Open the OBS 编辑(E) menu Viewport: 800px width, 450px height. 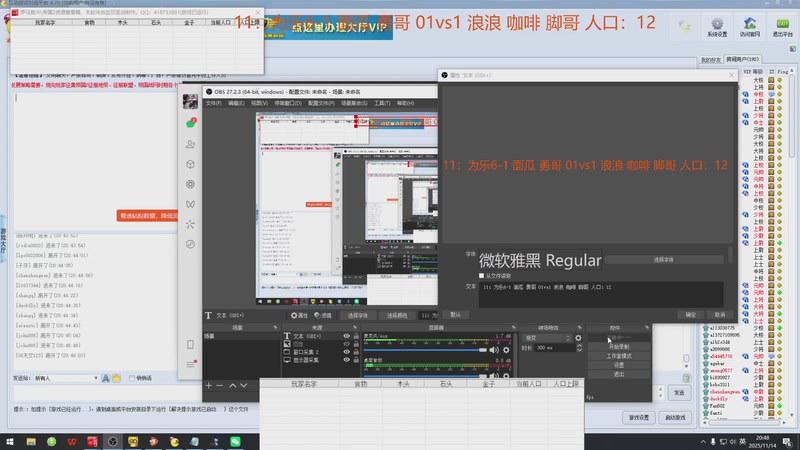236,103
